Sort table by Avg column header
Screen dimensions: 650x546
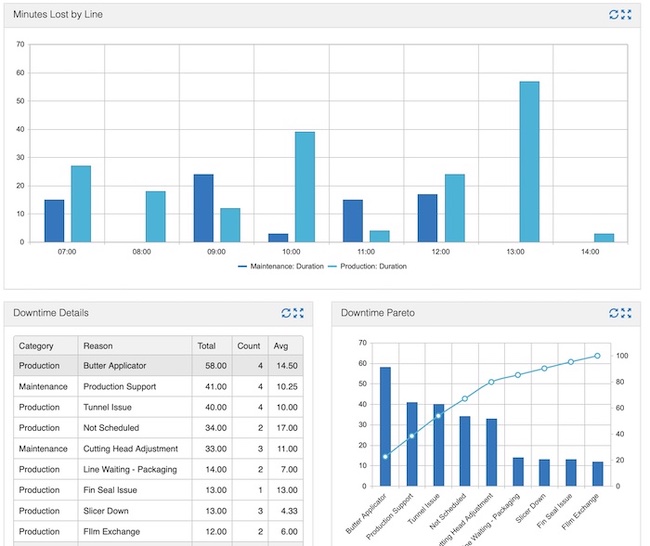[x=286, y=346]
